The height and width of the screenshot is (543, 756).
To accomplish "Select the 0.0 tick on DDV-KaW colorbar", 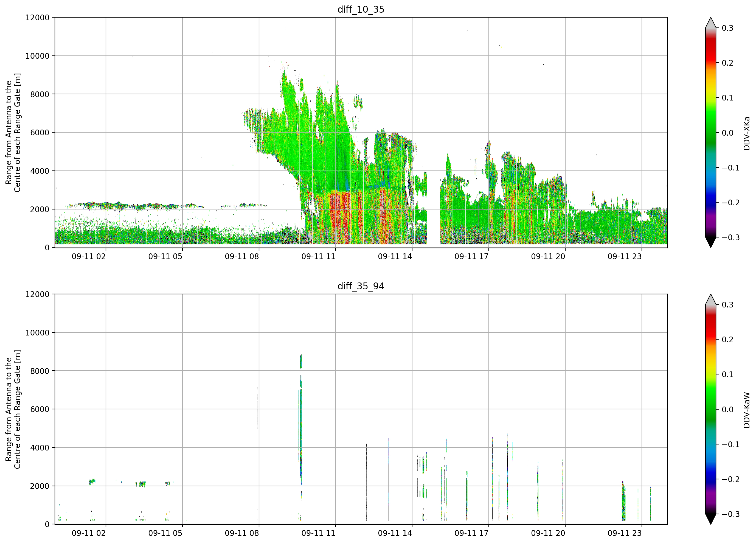I will coord(728,410).
